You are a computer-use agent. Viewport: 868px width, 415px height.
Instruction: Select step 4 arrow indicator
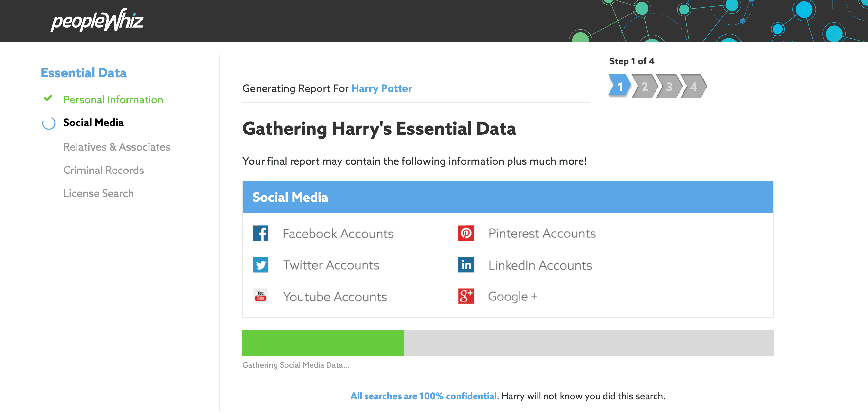693,87
